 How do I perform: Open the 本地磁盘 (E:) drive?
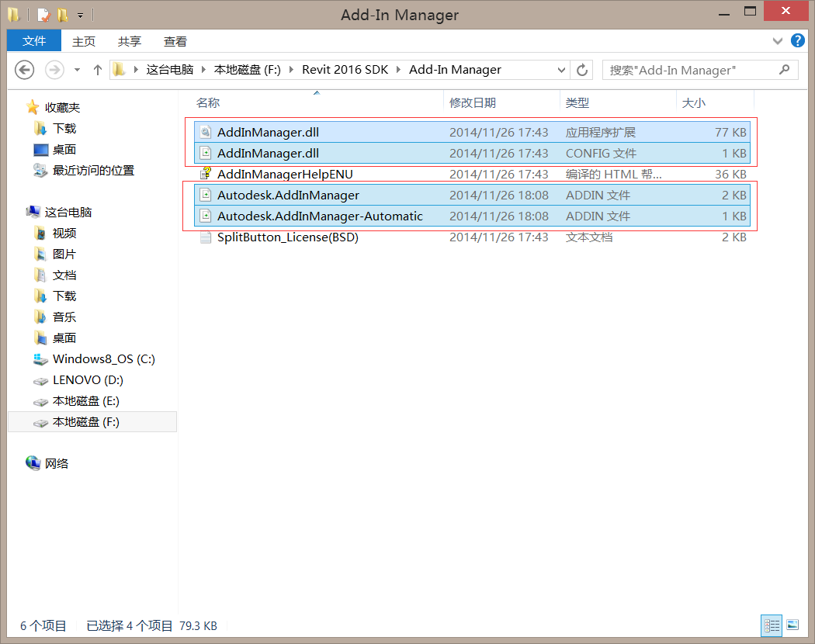85,400
